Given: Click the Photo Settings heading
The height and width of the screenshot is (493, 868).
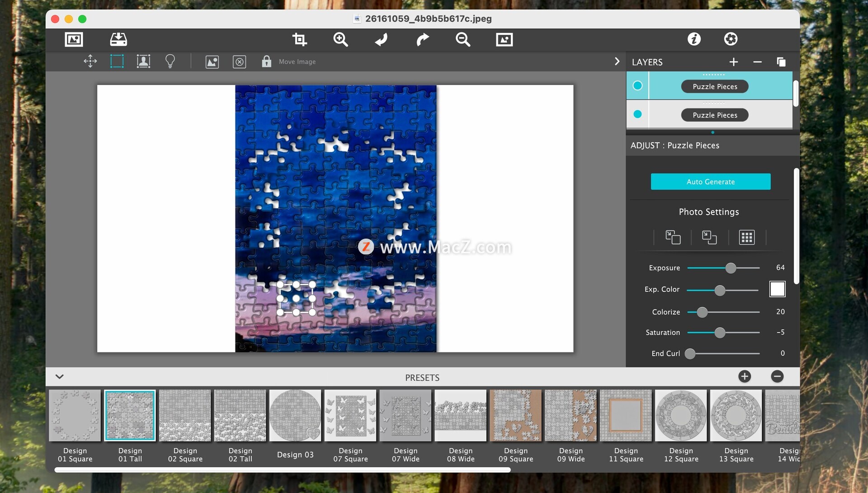Looking at the screenshot, I should (709, 212).
